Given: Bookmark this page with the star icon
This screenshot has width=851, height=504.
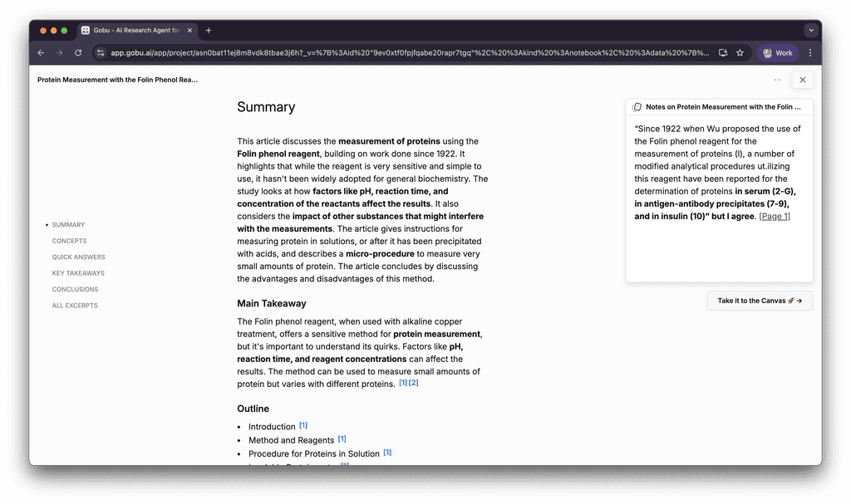Looking at the screenshot, I should (740, 52).
